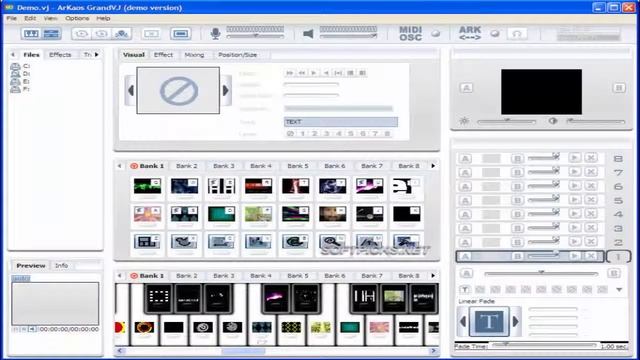Click the play button on layer 4
The height and width of the screenshot is (360, 640).
[x=575, y=214]
